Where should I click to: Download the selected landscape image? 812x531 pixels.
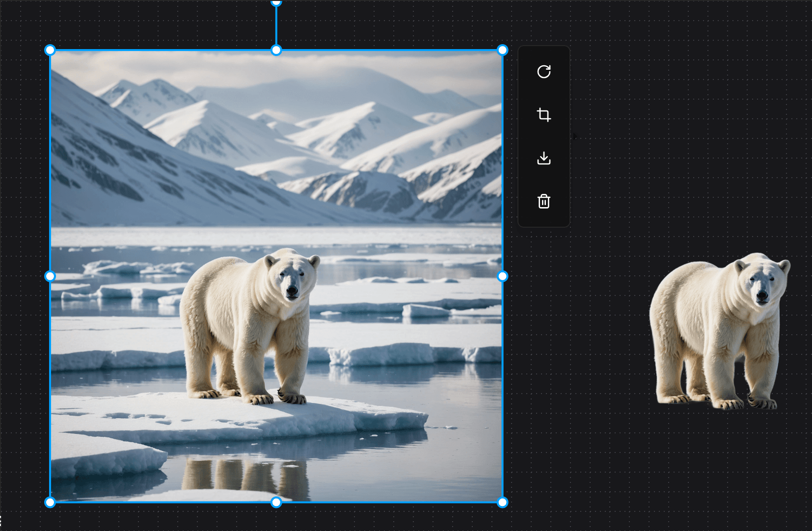tap(544, 158)
